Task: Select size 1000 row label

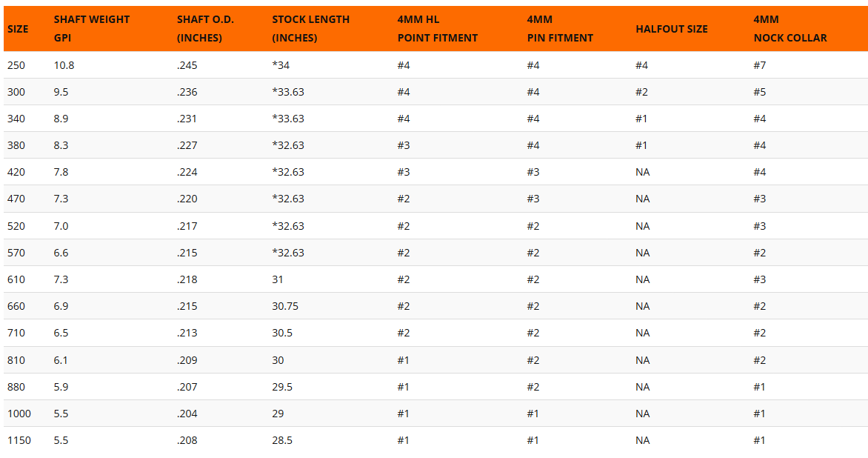Action: pyautogui.click(x=19, y=414)
